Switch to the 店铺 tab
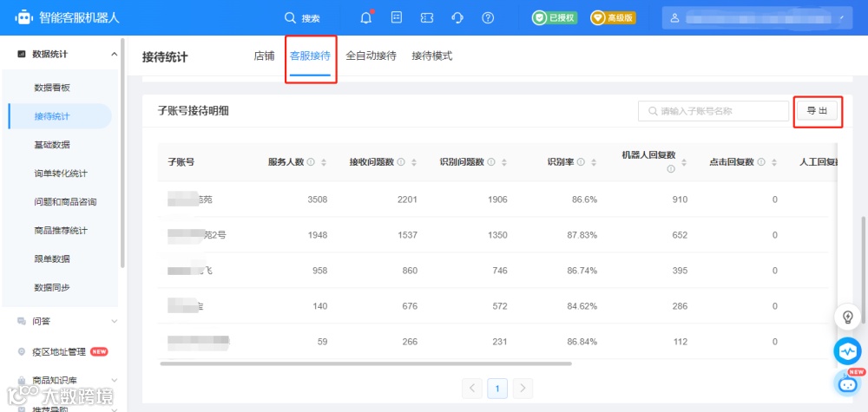Viewport: 868px width, 412px height. [x=264, y=56]
